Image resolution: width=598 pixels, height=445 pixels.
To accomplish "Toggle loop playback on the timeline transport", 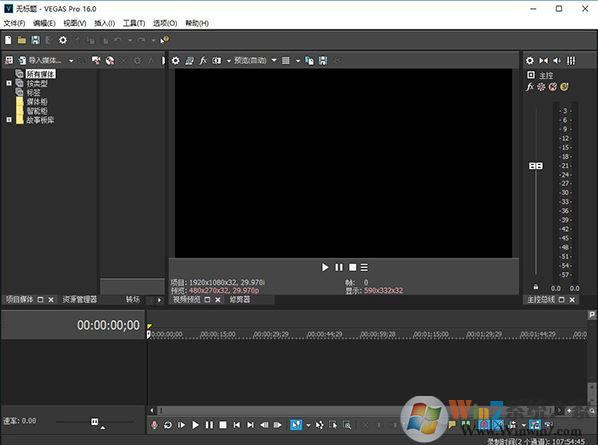I will (x=168, y=424).
